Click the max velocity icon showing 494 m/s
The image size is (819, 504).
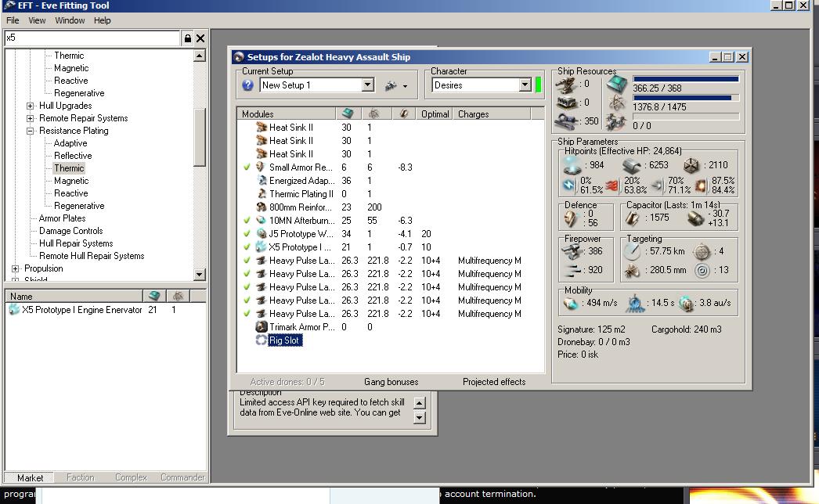click(571, 303)
